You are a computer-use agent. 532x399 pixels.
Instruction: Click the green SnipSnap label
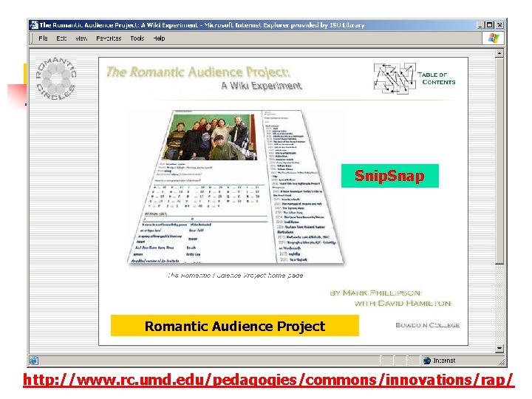pyautogui.click(x=390, y=176)
